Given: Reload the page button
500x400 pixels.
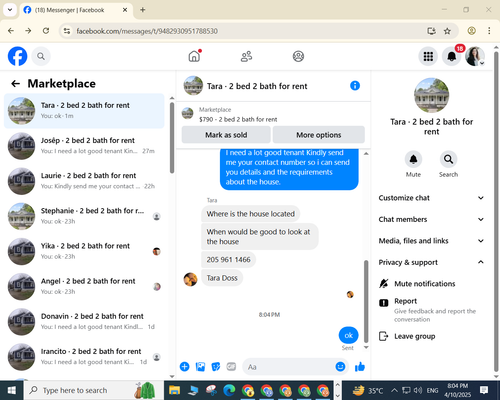Looking at the screenshot, I should (46, 31).
